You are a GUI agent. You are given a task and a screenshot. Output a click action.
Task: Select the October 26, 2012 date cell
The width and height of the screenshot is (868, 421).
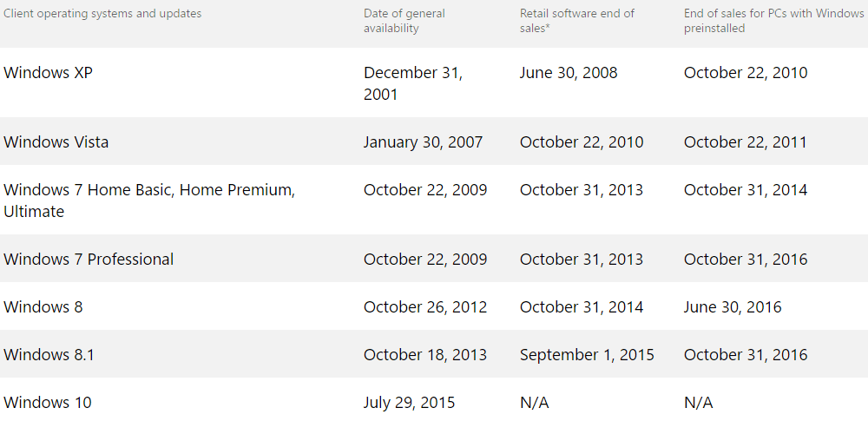(425, 307)
